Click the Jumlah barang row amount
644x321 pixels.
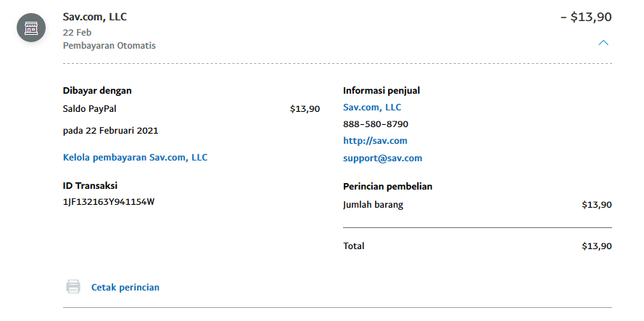[x=597, y=205]
